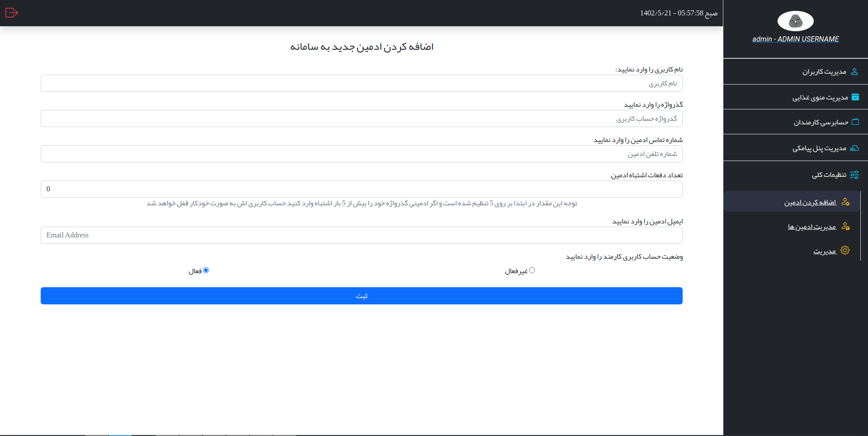The height and width of the screenshot is (436, 868).
Task: Click the calendar icon beside مدیریت منوی غذایی
Action: point(855,97)
